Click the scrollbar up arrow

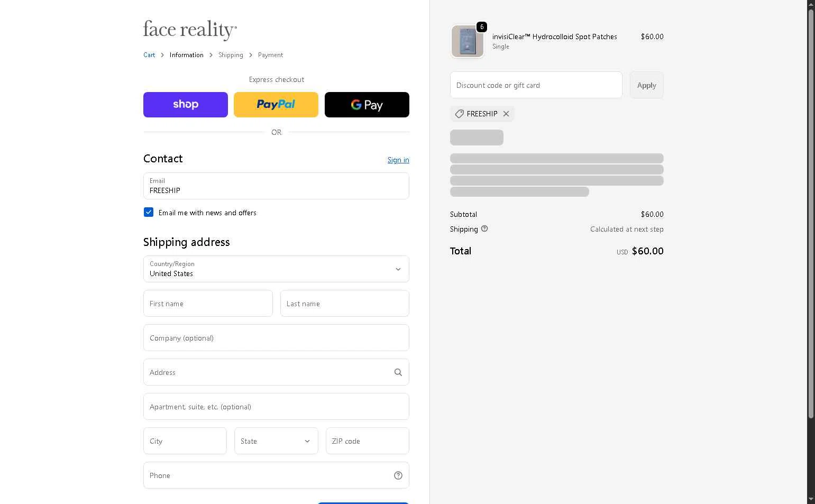(811, 4)
